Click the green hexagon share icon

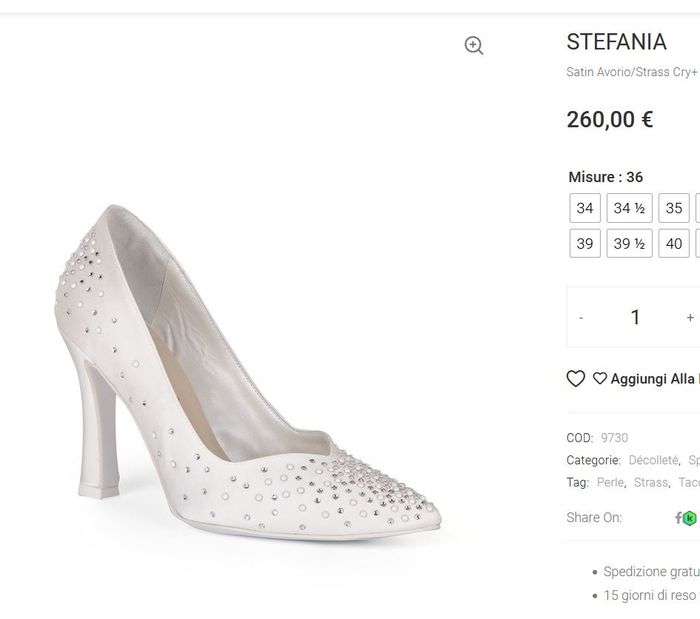(x=689, y=517)
